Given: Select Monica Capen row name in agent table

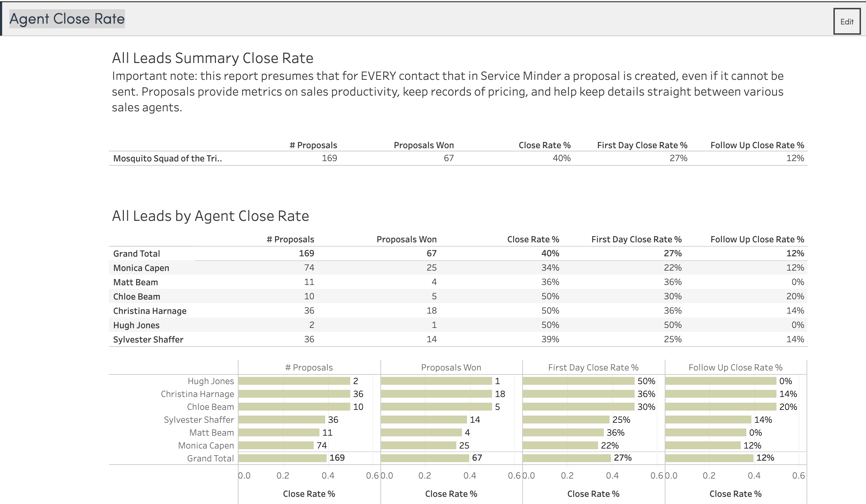Looking at the screenshot, I should 141,268.
